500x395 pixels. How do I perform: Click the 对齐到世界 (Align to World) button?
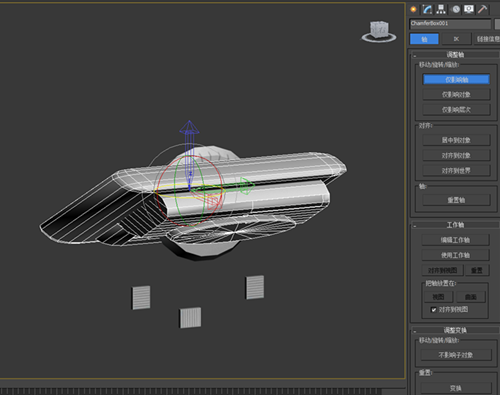click(x=456, y=170)
